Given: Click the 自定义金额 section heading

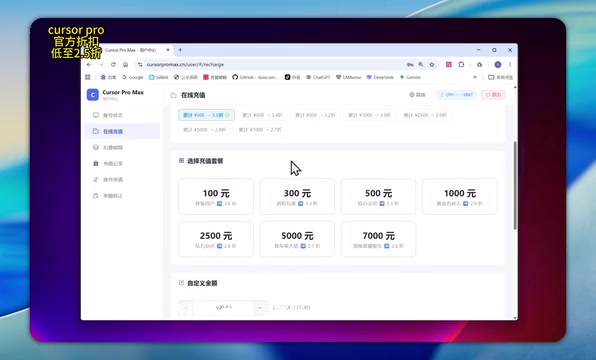Looking at the screenshot, I should coord(202,283).
